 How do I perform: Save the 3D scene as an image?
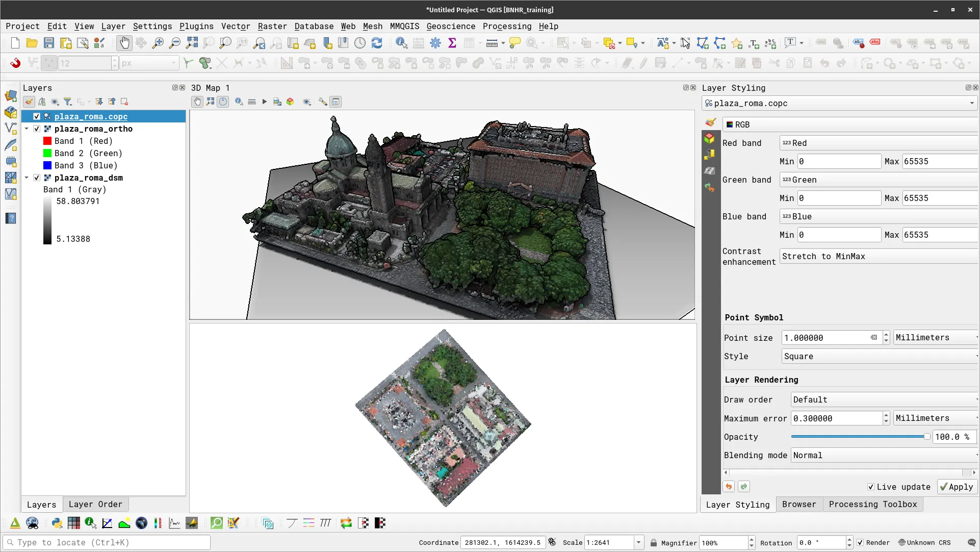[277, 102]
